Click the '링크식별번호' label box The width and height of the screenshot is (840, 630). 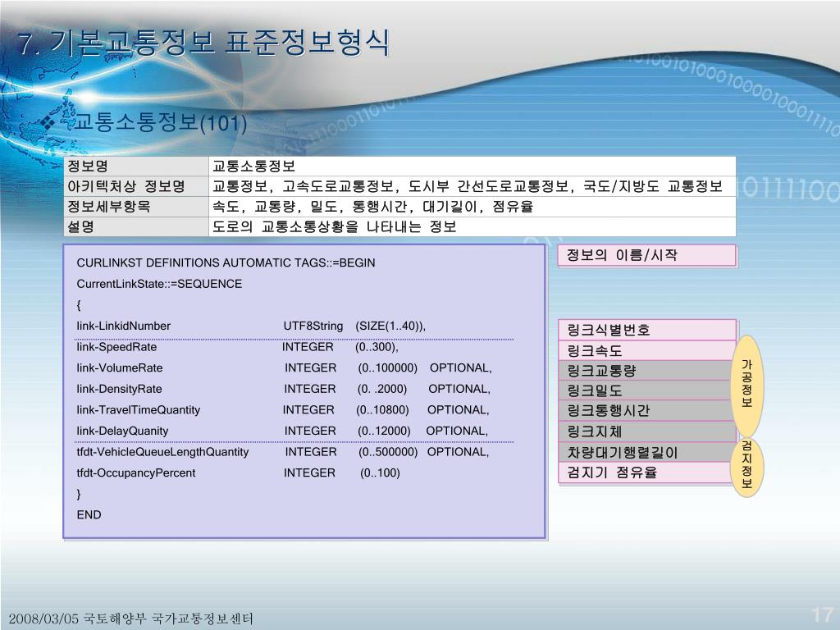coord(647,330)
